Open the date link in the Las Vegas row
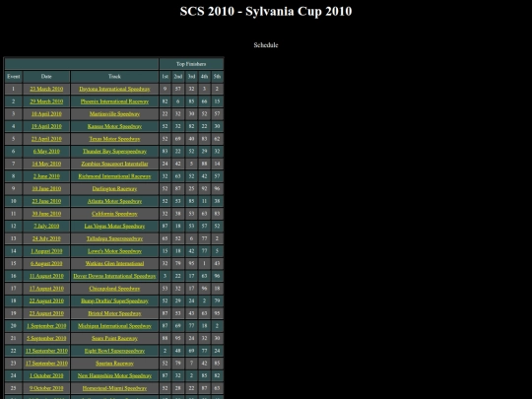Viewport: 532px width, 399px height. click(x=46, y=226)
